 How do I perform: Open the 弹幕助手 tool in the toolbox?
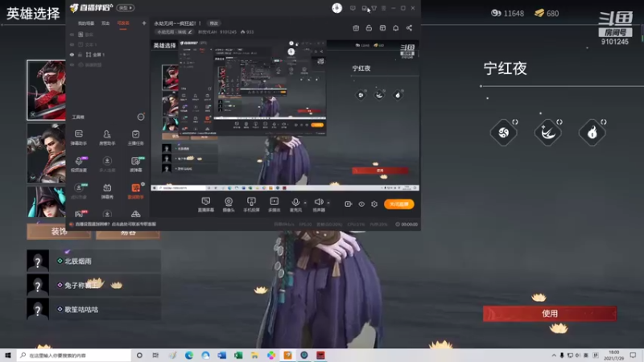click(78, 137)
